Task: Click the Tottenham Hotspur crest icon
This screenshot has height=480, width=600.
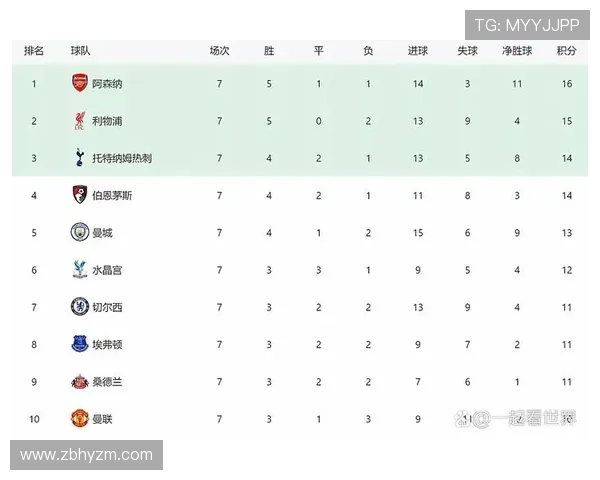Action: [x=80, y=158]
